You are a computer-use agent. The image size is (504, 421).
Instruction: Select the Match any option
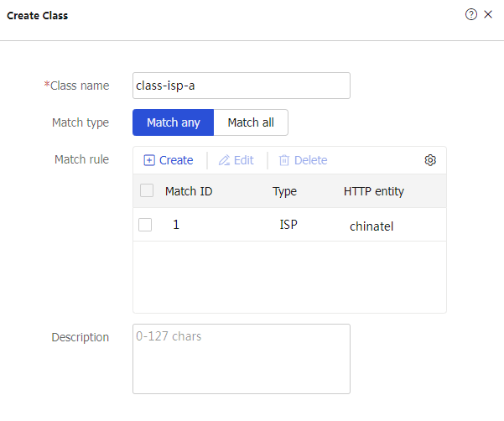[x=174, y=122]
